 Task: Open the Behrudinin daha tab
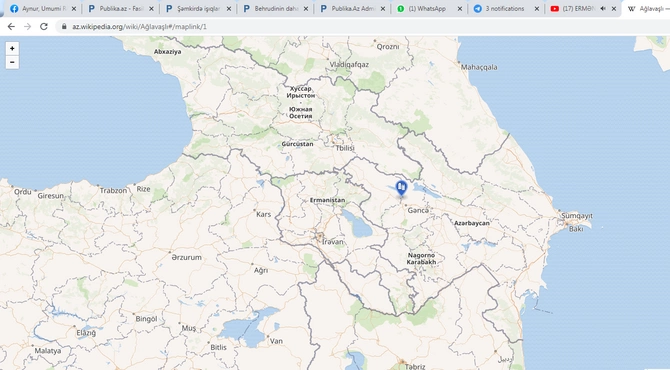[275, 9]
